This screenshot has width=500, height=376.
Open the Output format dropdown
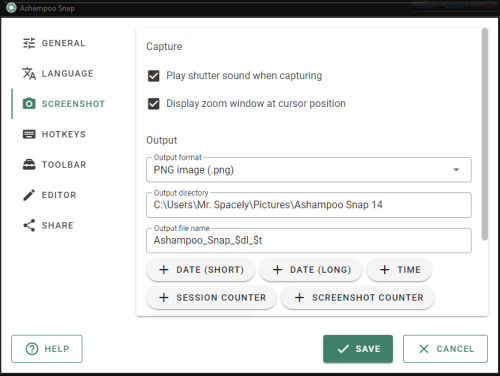point(309,170)
